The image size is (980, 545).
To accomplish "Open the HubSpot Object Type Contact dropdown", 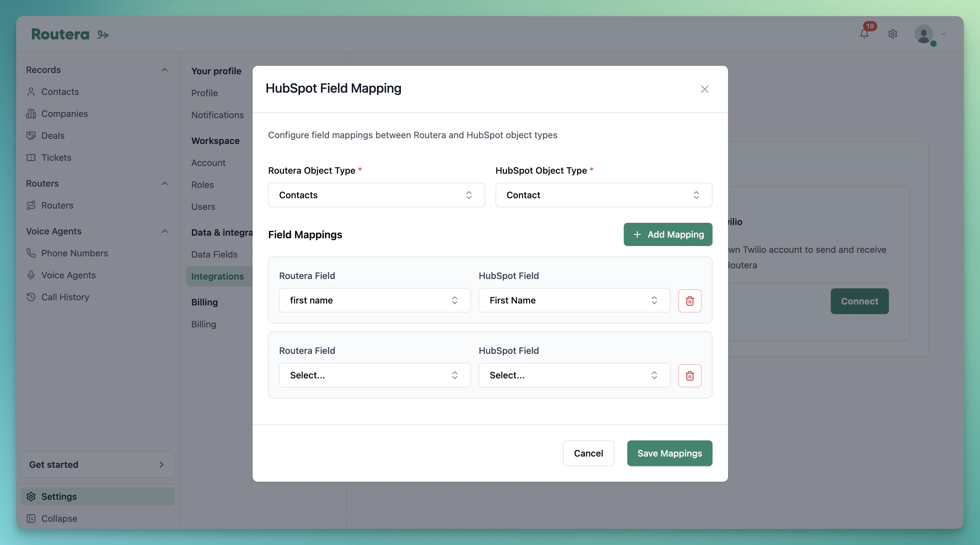I will (603, 195).
